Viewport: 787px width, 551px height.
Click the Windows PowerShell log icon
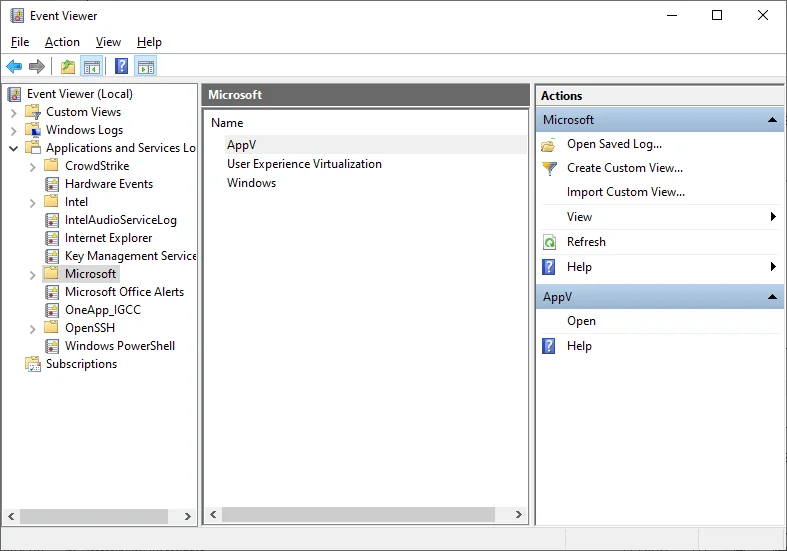pos(52,346)
